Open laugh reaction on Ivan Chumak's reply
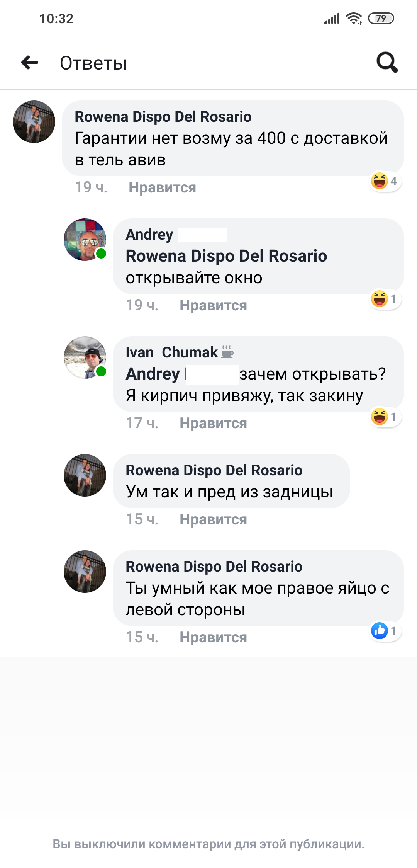 tap(385, 417)
